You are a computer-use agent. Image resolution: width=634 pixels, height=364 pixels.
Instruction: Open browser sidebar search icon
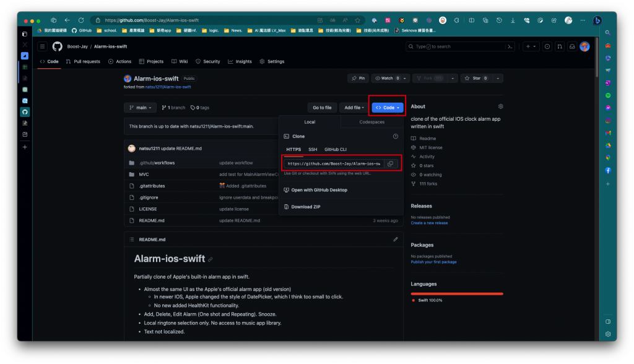608,33
